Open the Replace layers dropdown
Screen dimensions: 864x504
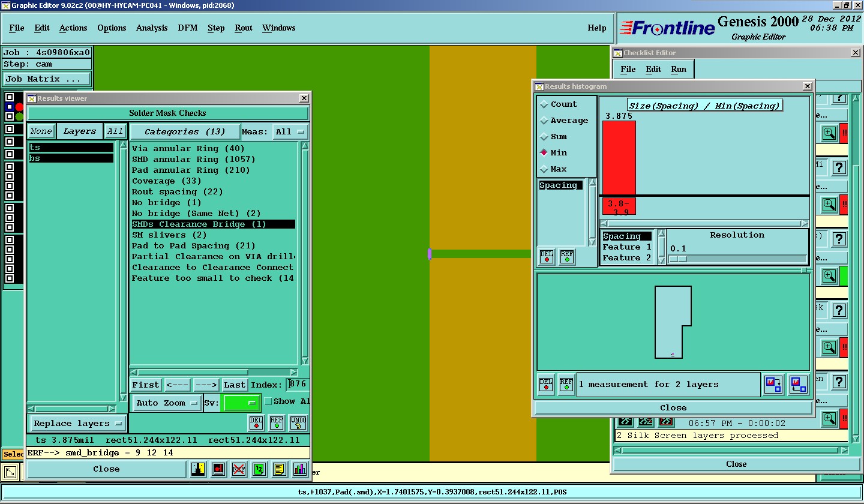78,424
